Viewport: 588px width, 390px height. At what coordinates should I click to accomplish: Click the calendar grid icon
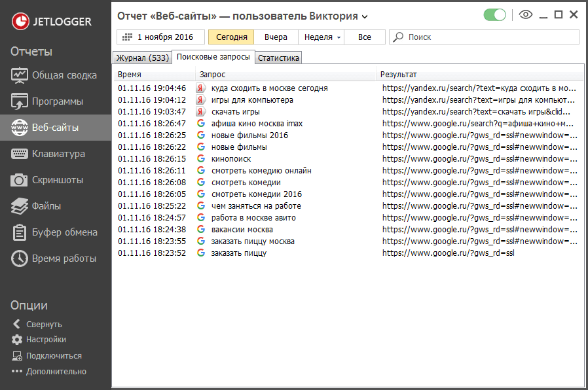click(128, 37)
